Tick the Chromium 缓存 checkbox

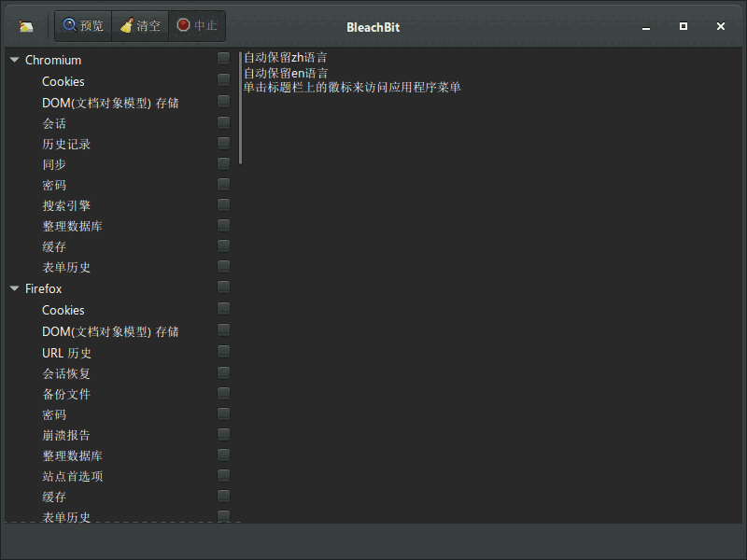(223, 246)
